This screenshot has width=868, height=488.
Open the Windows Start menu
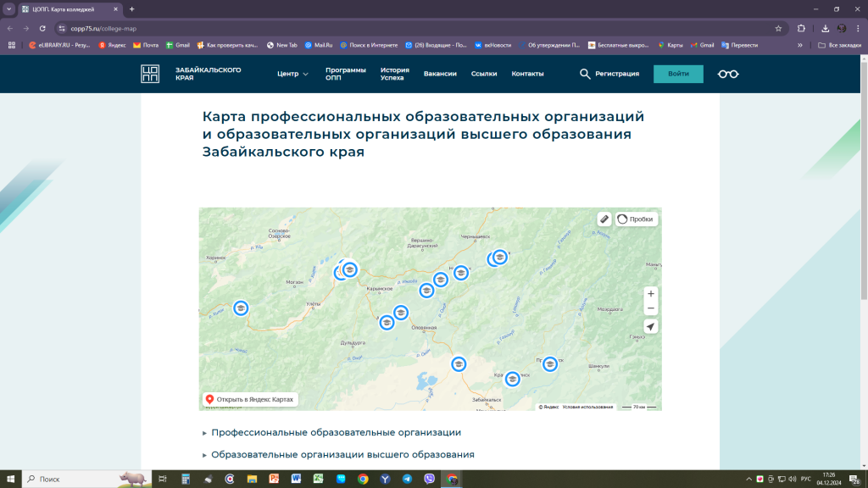[x=10, y=480]
